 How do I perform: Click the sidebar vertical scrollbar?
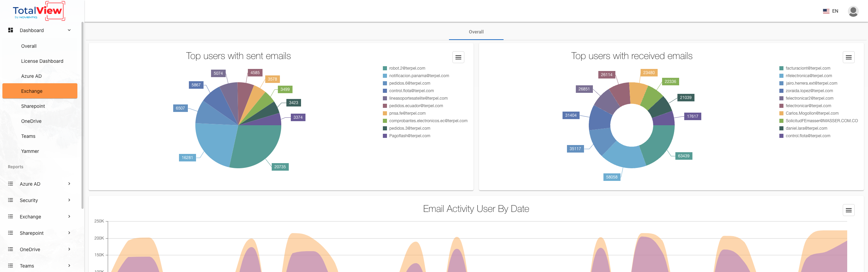82,115
